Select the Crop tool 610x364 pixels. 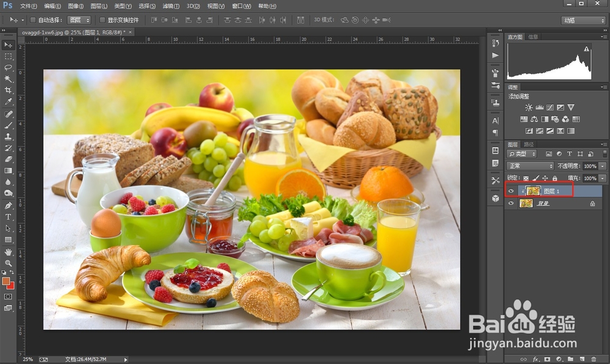pyautogui.click(x=8, y=90)
